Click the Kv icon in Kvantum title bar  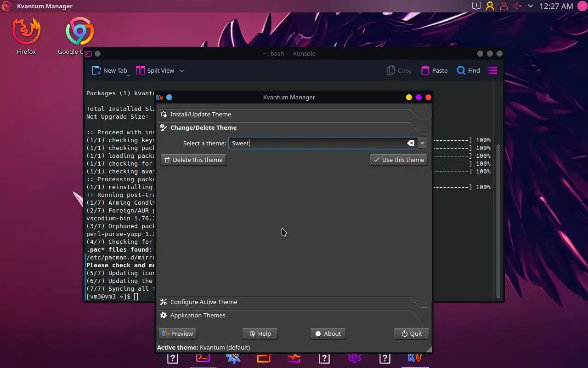coord(160,97)
